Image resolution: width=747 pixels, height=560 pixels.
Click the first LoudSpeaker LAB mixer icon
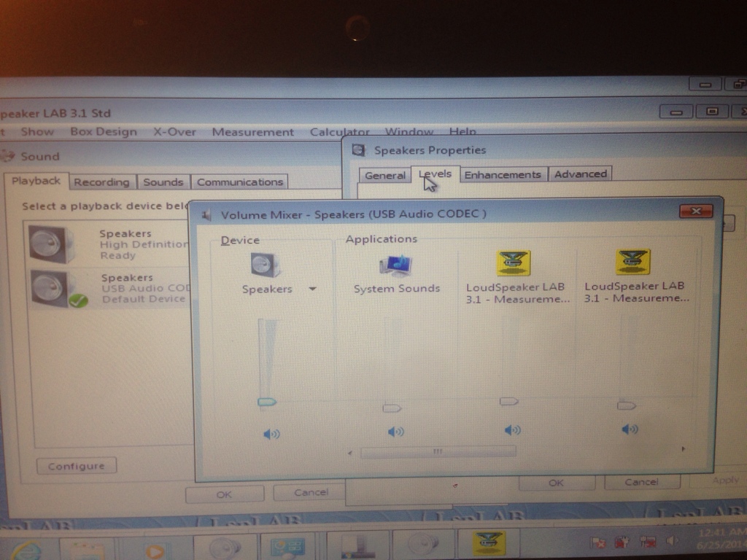click(513, 262)
